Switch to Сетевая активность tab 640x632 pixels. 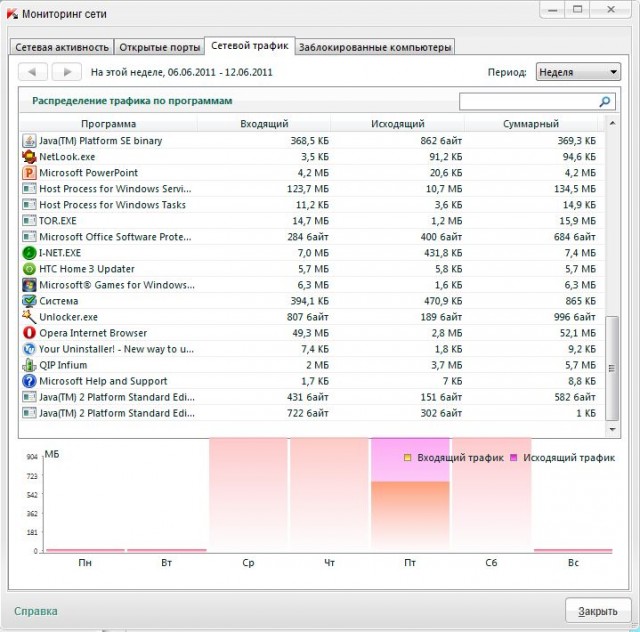pyautogui.click(x=61, y=47)
